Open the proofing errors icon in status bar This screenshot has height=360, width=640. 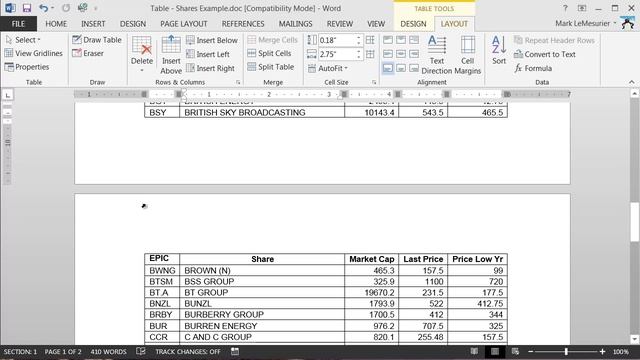(141, 351)
